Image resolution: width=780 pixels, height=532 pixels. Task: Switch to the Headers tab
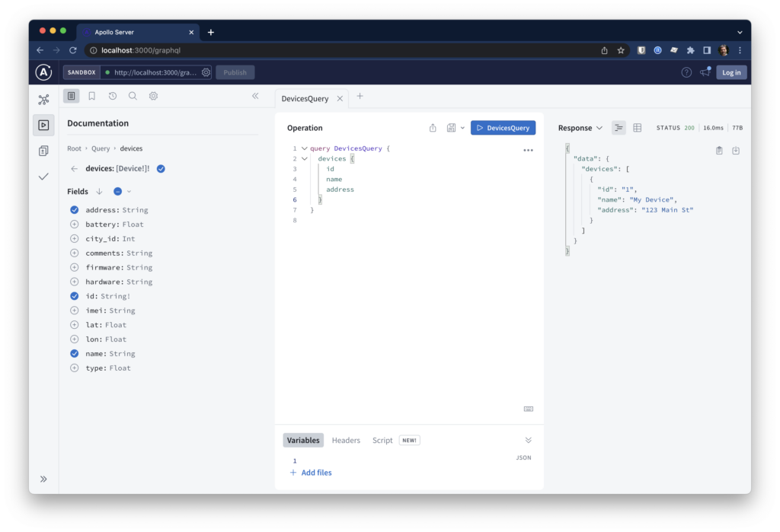point(346,440)
